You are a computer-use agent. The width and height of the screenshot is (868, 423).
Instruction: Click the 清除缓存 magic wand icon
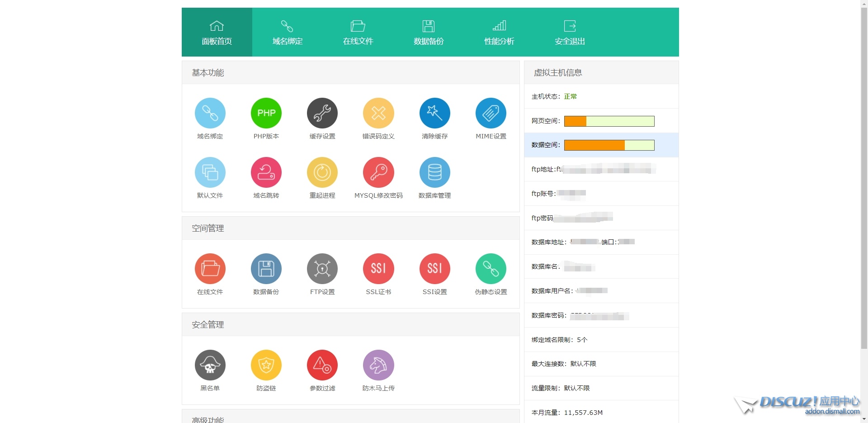[x=434, y=113]
